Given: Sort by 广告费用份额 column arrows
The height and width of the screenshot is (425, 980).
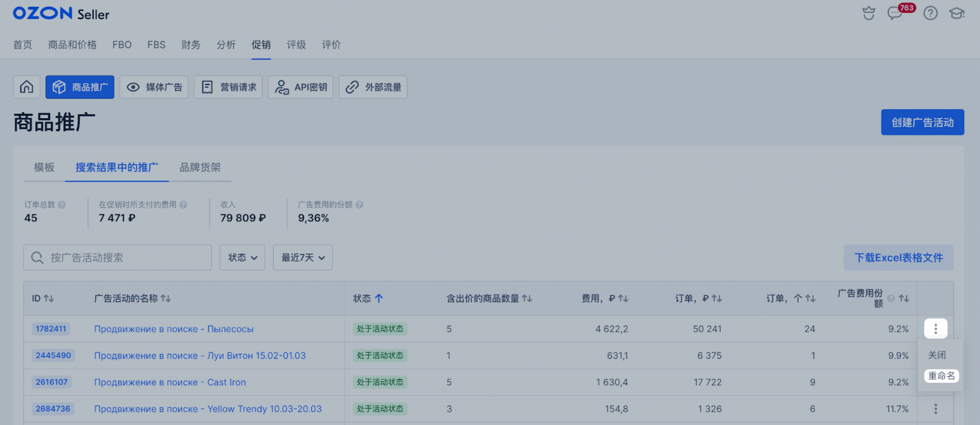Looking at the screenshot, I should [904, 298].
